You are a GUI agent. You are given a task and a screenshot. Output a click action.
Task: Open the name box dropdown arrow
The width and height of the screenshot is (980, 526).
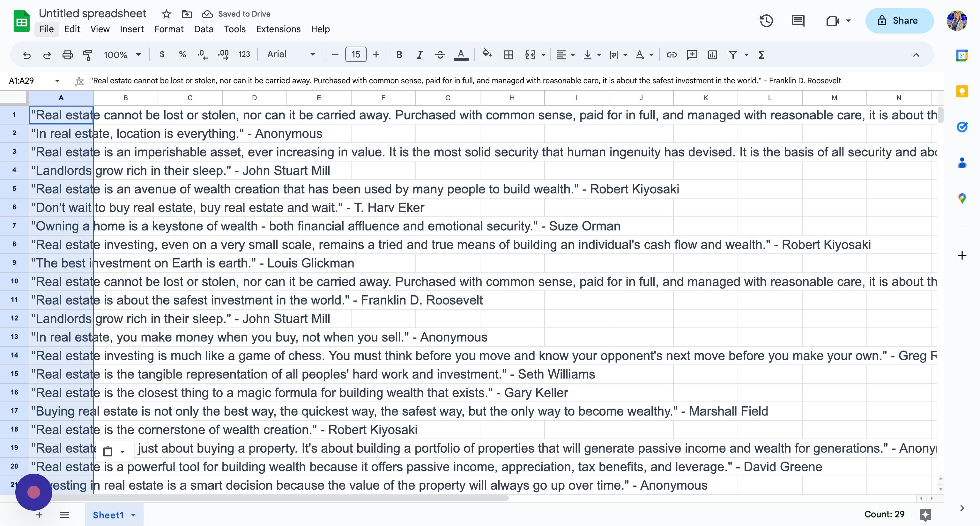tap(57, 81)
